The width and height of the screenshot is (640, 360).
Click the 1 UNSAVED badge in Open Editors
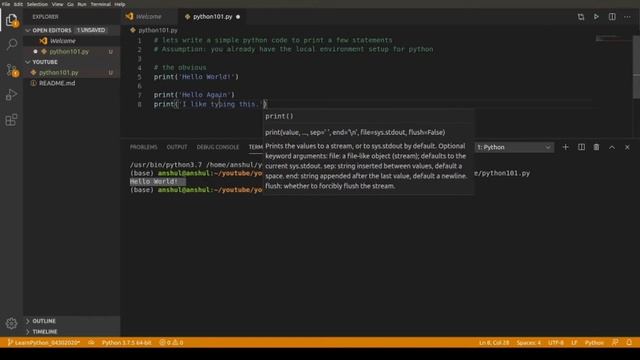(x=91, y=30)
